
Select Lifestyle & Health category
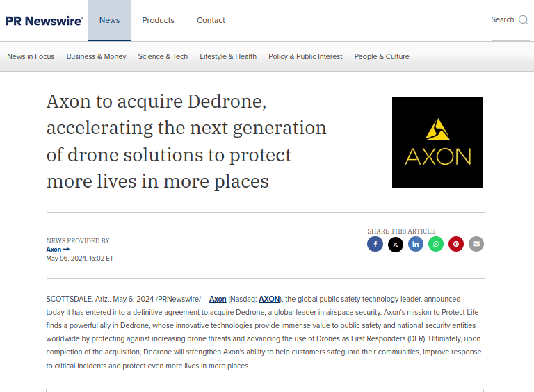pos(228,56)
